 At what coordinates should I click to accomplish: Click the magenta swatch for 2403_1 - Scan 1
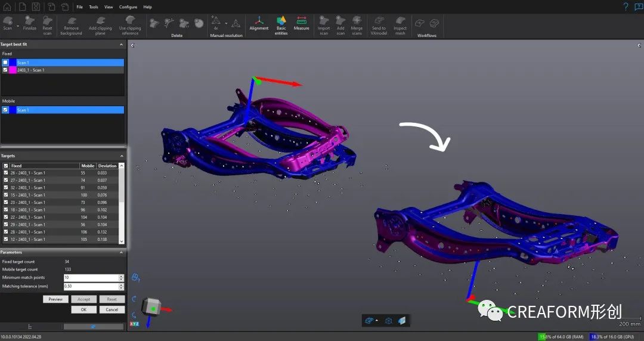(x=13, y=70)
